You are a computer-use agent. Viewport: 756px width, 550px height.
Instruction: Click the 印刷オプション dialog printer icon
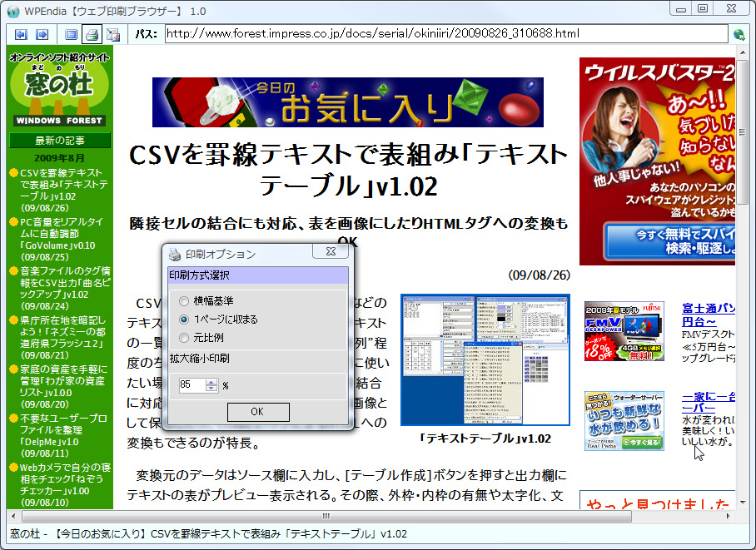point(175,254)
